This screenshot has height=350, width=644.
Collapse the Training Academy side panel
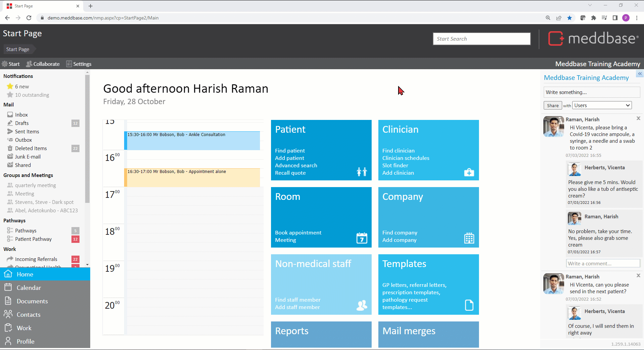point(640,74)
